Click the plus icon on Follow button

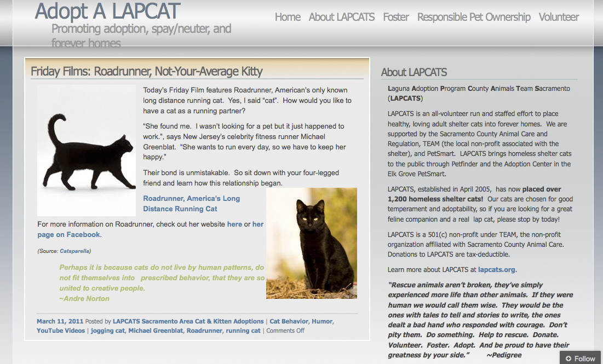pyautogui.click(x=568, y=359)
